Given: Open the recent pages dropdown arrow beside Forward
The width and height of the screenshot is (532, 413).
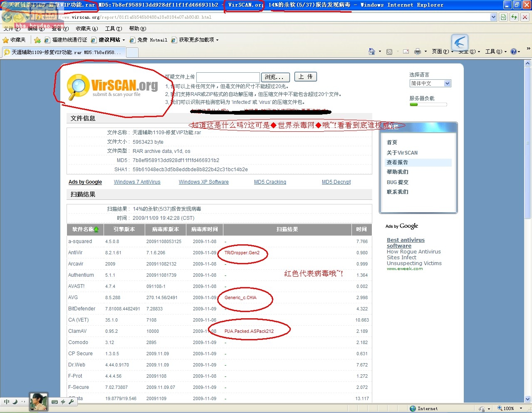Looking at the screenshot, I should point(27,17).
